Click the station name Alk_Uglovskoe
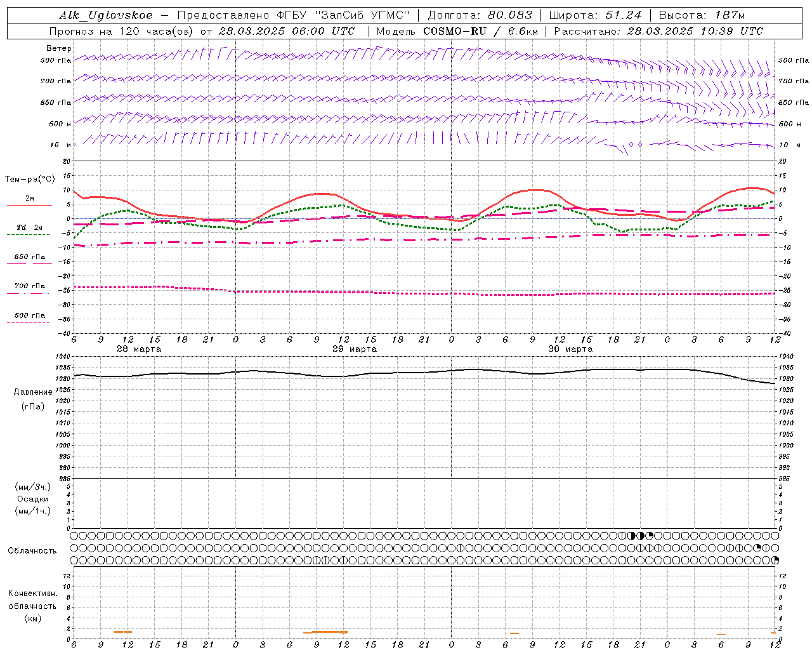Image resolution: width=812 pixels, height=650 pixels. [106, 15]
